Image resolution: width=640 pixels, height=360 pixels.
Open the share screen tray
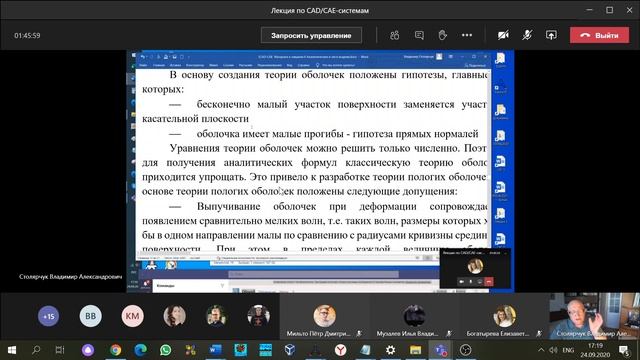tap(551, 36)
